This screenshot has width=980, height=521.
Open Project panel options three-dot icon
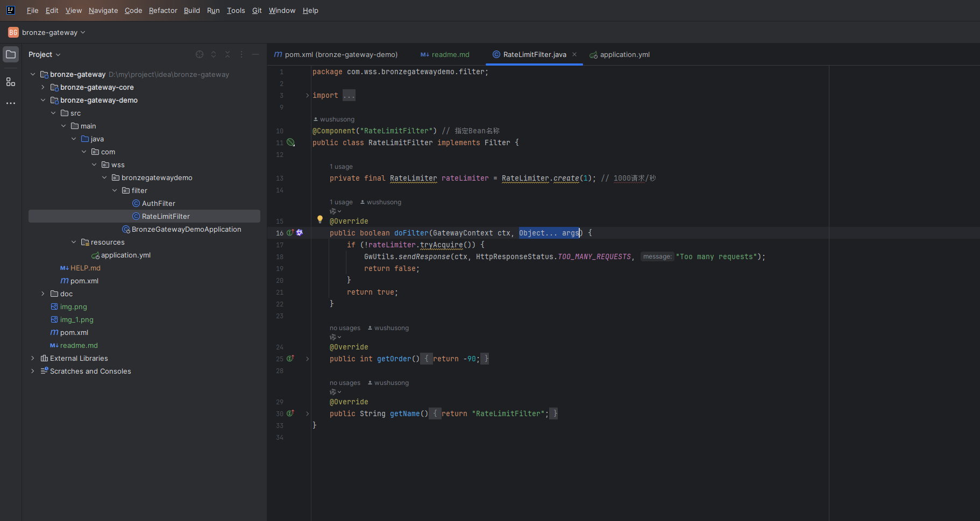[242, 54]
